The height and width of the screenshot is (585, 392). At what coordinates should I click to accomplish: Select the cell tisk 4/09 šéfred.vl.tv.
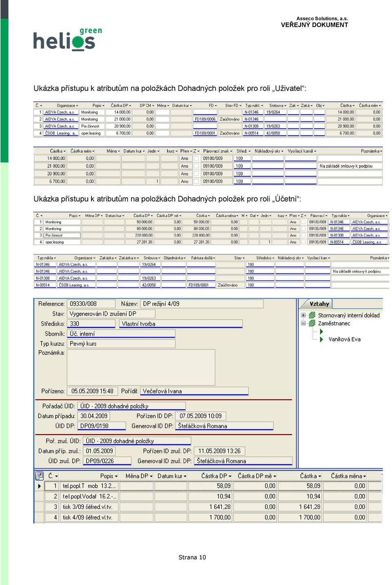coord(89,517)
